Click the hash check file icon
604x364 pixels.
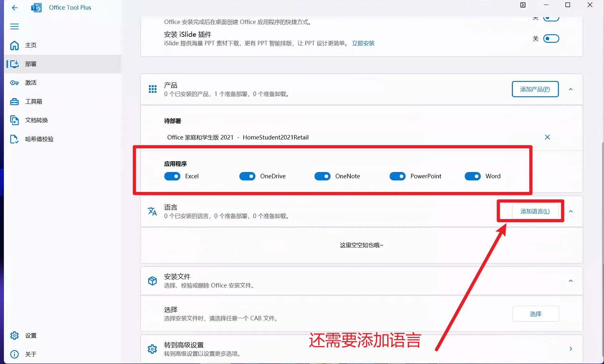[x=15, y=139]
